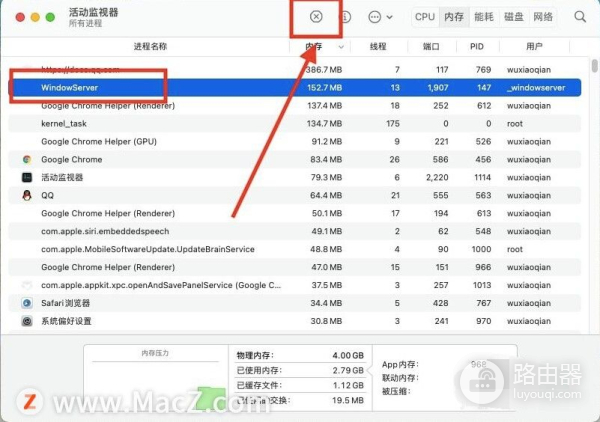Viewport: 600px width, 422px height.
Task: Click the 系统偏好设置 gear icon
Action: point(27,321)
